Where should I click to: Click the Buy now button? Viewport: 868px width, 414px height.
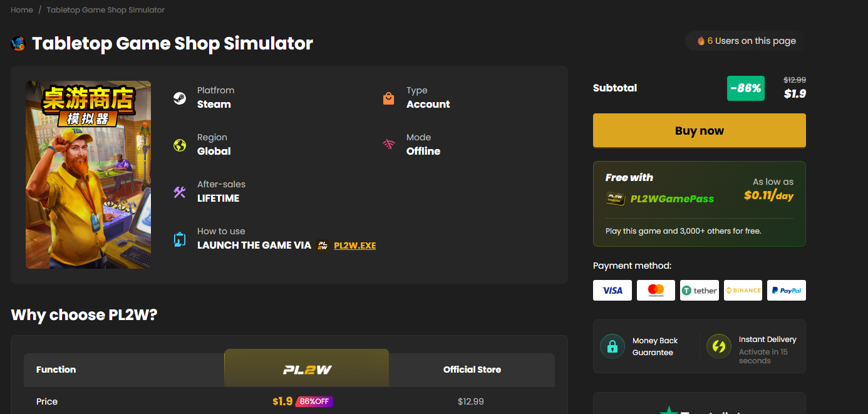pos(699,131)
